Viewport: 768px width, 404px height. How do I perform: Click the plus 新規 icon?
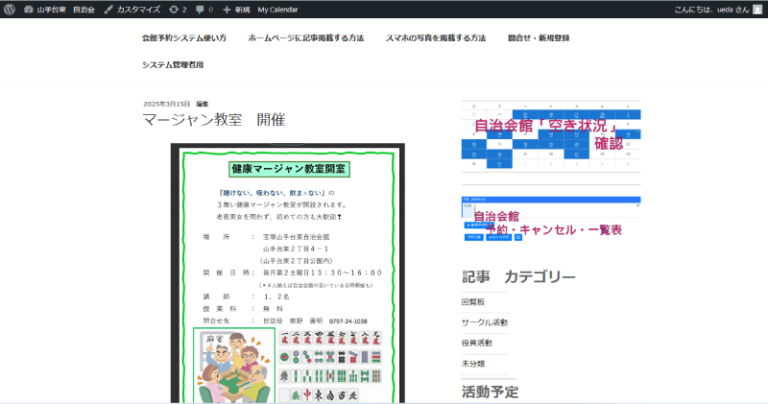click(x=227, y=9)
